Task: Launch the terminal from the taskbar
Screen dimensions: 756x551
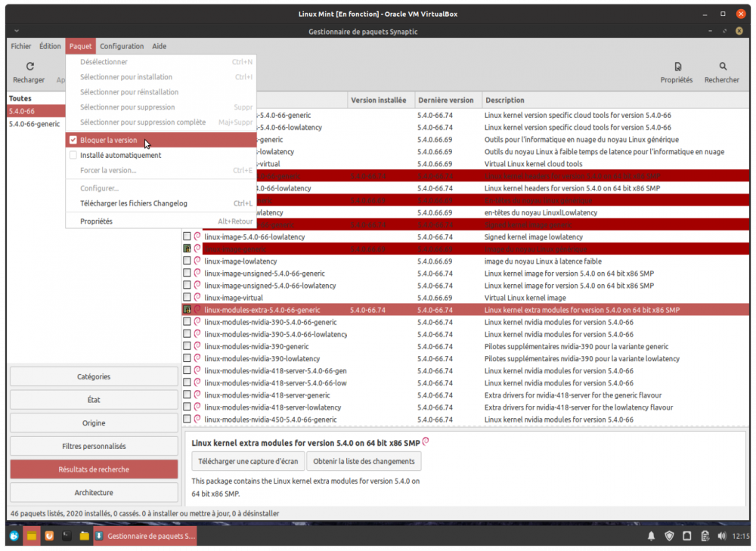Action: point(67,536)
